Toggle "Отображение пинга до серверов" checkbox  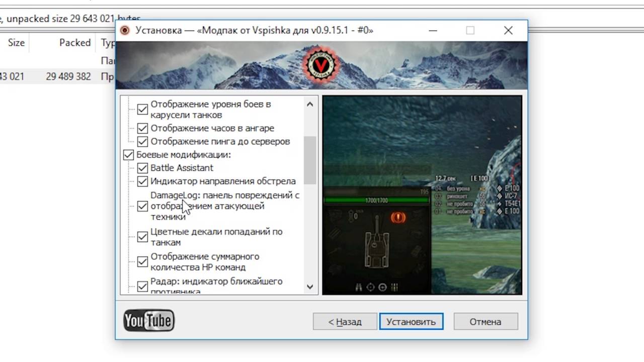[142, 142]
